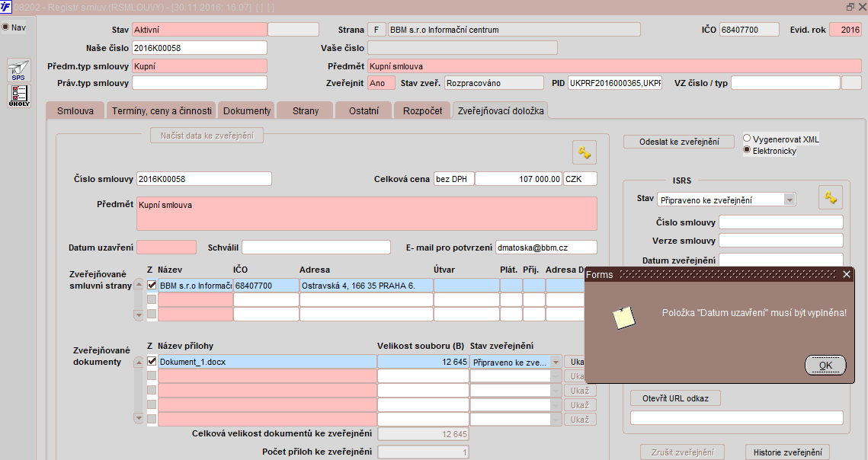Open the SPS paper plane icon
This screenshot has width=868, height=460.
[18, 71]
